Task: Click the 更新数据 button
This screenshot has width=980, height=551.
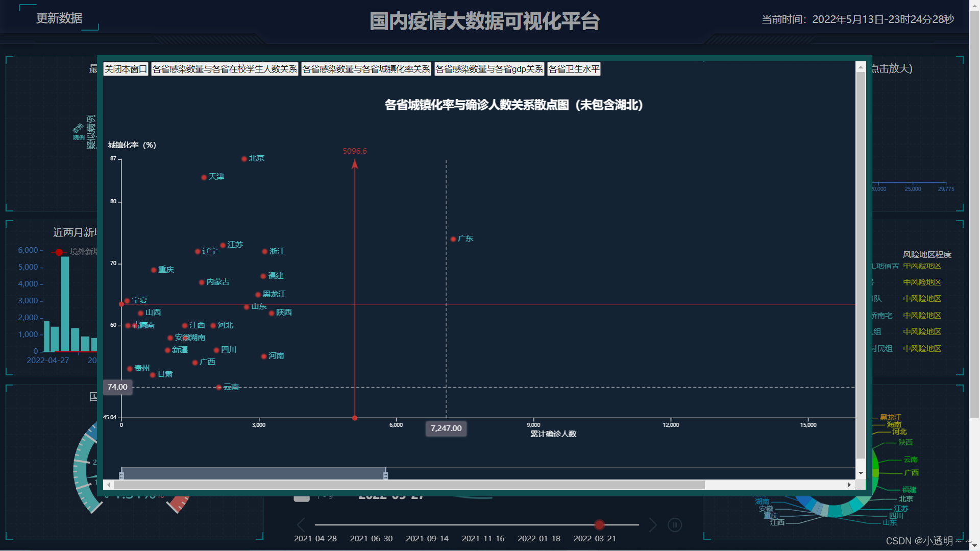Action: pos(59,18)
